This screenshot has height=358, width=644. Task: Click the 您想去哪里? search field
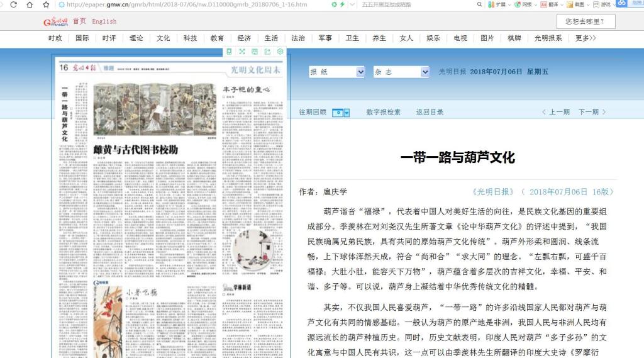pyautogui.click(x=586, y=21)
